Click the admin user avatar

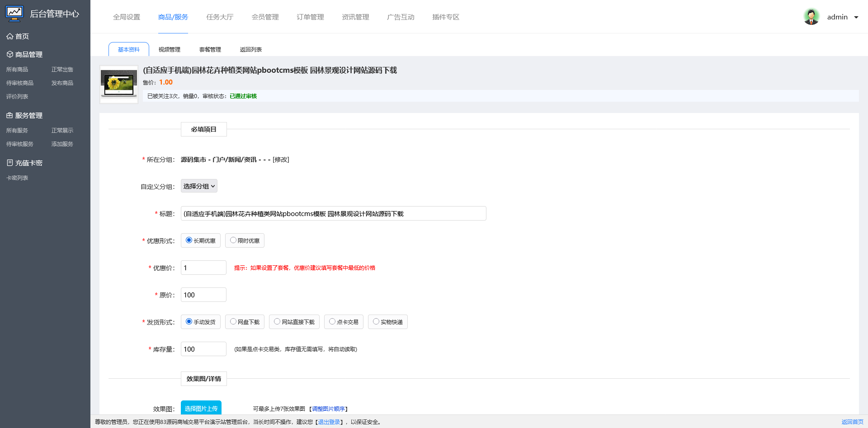811,17
